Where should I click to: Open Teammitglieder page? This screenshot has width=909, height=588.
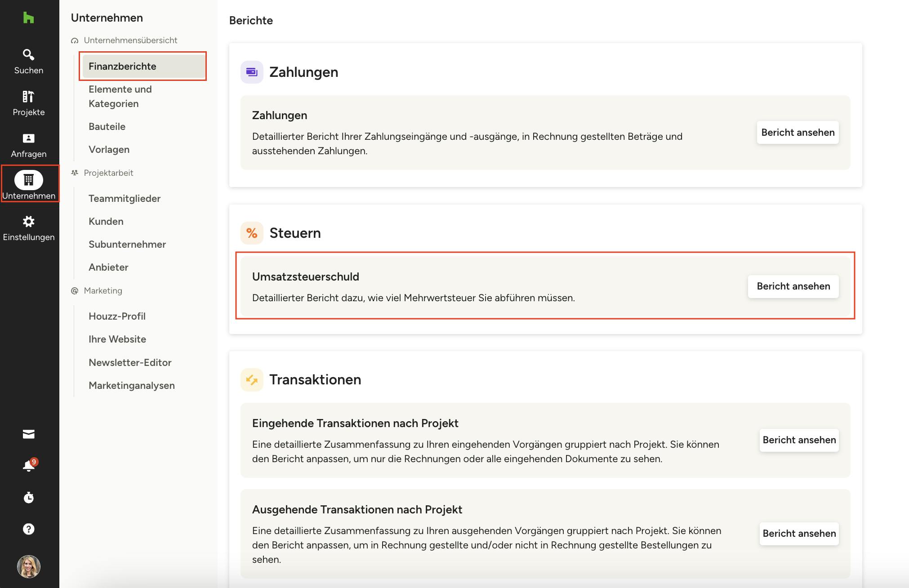point(125,199)
